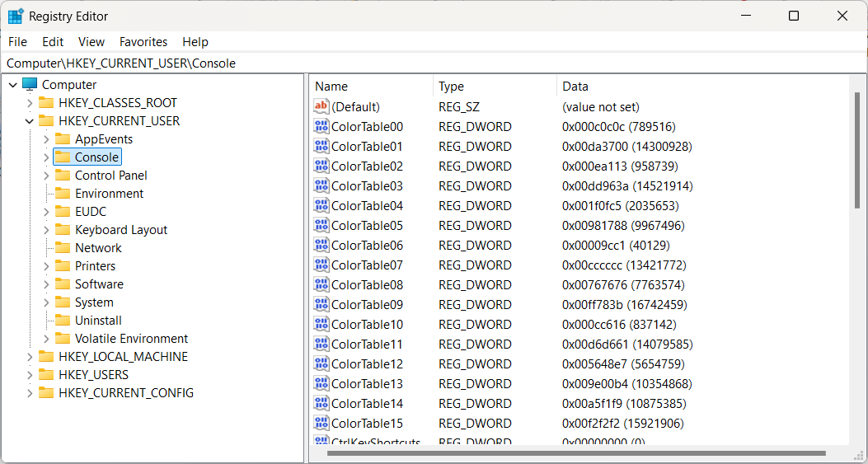This screenshot has width=868, height=464.
Task: Open the Help menu
Action: click(195, 41)
